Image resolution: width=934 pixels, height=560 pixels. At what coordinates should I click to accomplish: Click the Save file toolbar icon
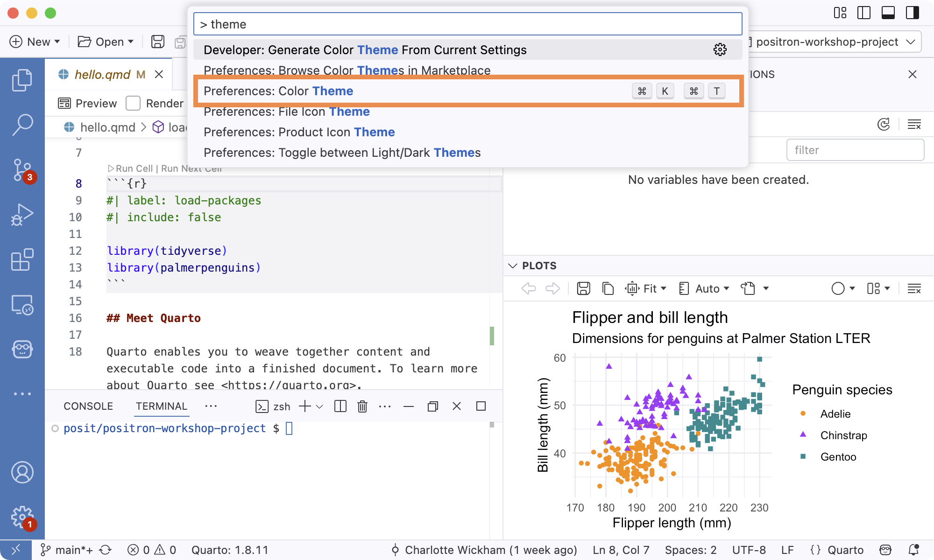pos(158,42)
